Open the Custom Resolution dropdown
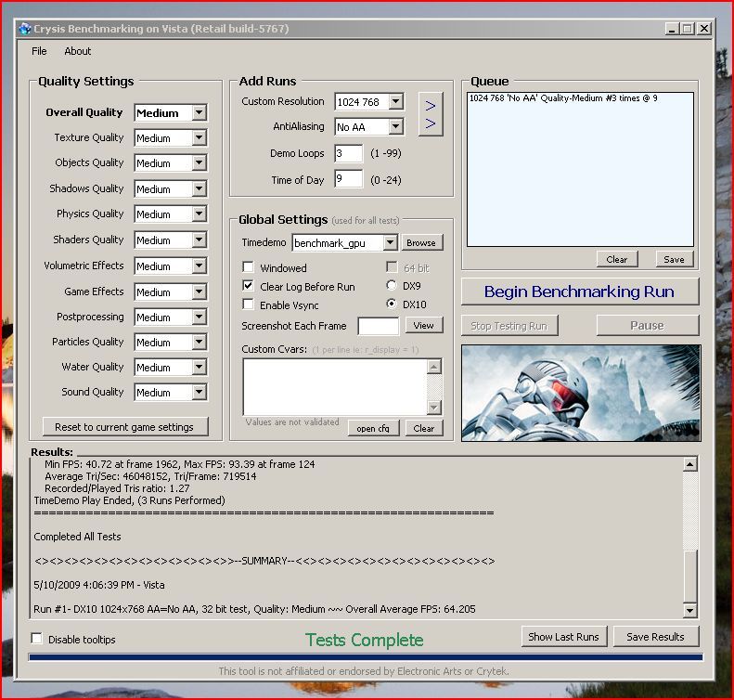The image size is (734, 700). [396, 101]
